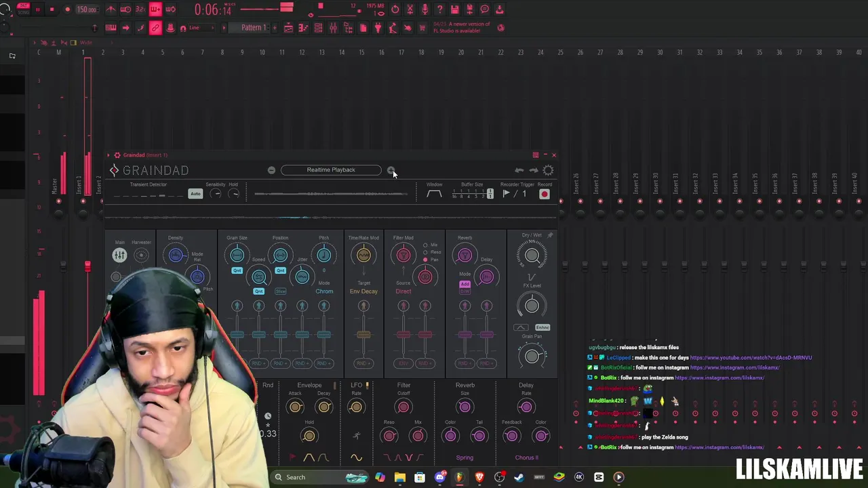The height and width of the screenshot is (488, 868).
Task: Toggle the Enhnc button
Action: 542,327
